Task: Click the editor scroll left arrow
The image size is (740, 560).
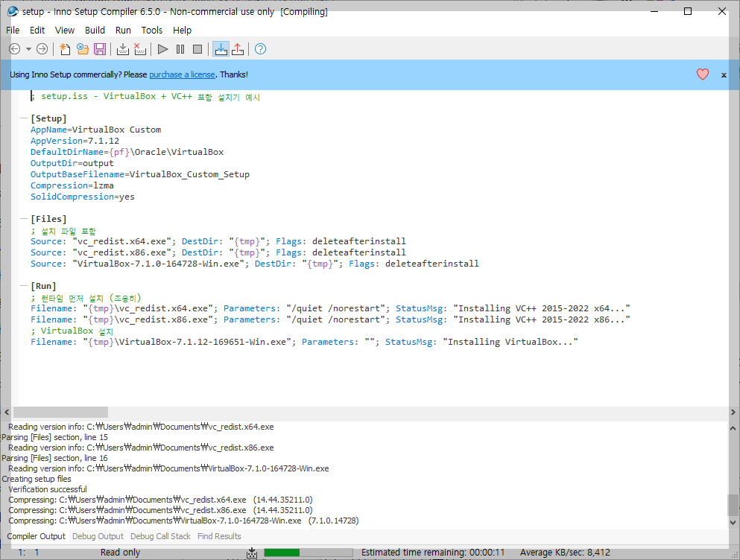Action: coord(7,413)
